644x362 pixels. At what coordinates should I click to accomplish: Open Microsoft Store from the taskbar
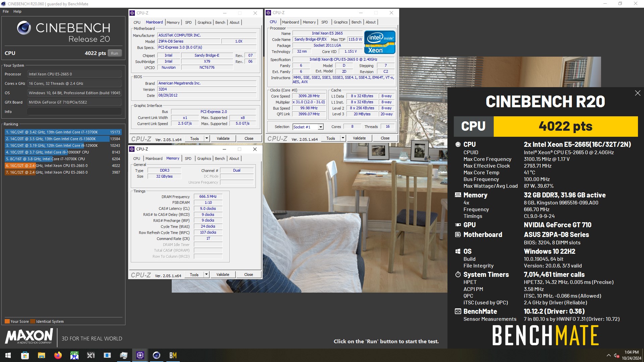point(25,355)
